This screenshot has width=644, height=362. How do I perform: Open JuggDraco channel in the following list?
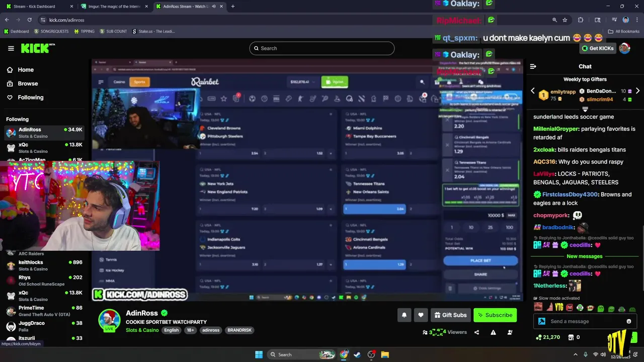pyautogui.click(x=44, y=326)
